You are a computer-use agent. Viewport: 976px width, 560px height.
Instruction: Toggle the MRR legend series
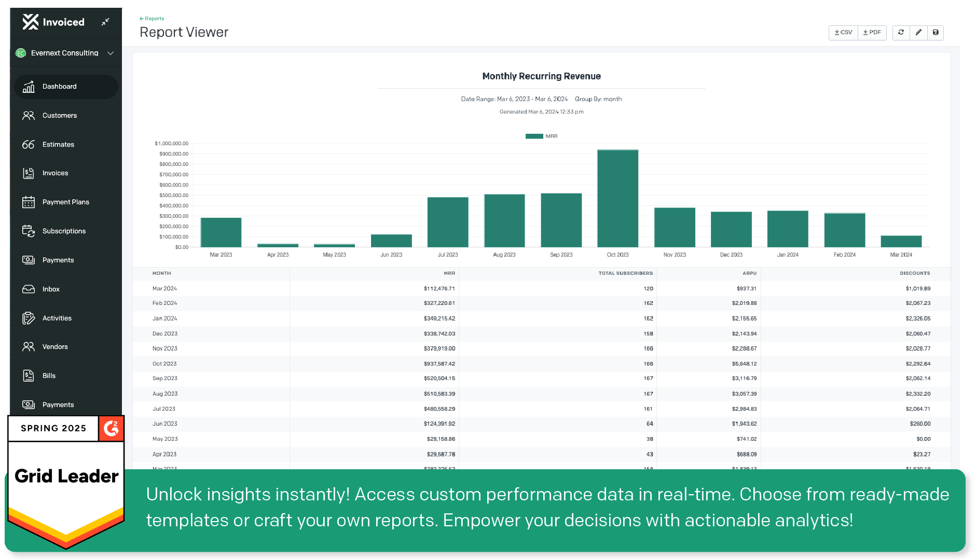click(541, 136)
